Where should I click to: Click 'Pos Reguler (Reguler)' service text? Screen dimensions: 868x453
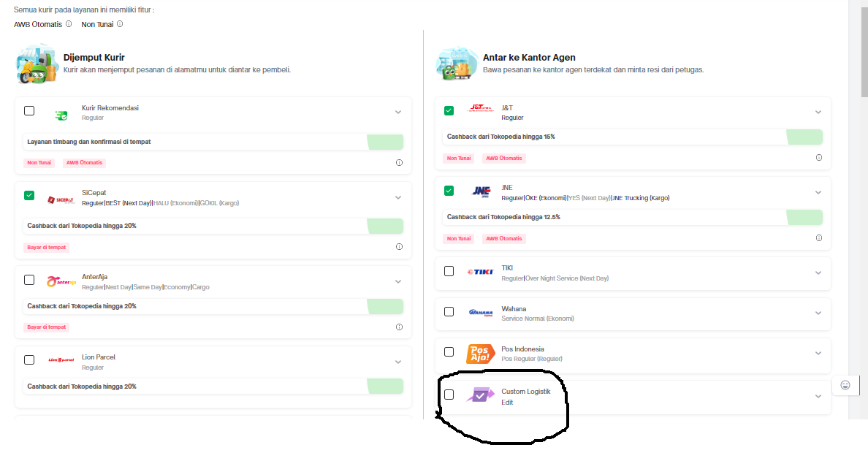532,359
